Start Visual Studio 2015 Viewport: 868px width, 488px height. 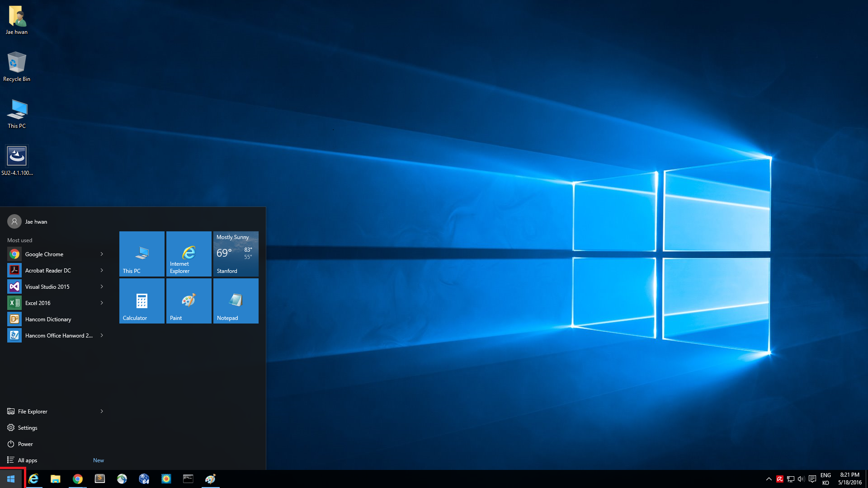(47, 286)
